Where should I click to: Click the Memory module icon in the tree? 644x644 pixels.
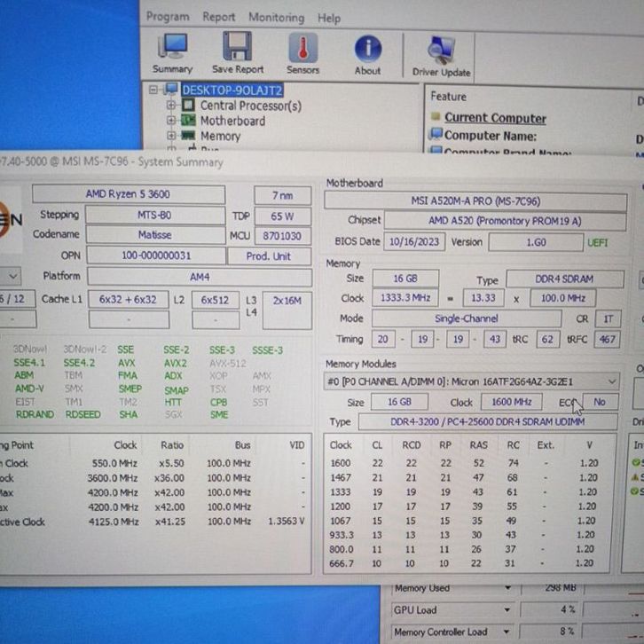pyautogui.click(x=189, y=137)
